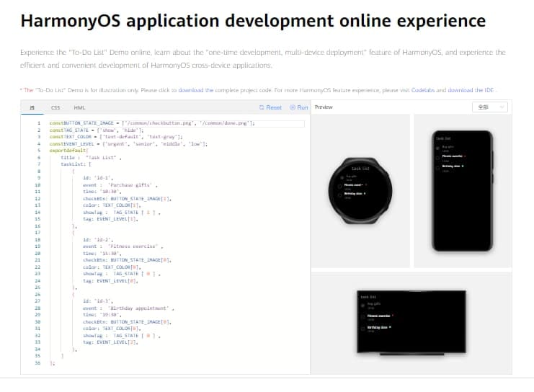Click the "id: 'id-2'" code line
This screenshot has width=534, height=392.
(98, 240)
